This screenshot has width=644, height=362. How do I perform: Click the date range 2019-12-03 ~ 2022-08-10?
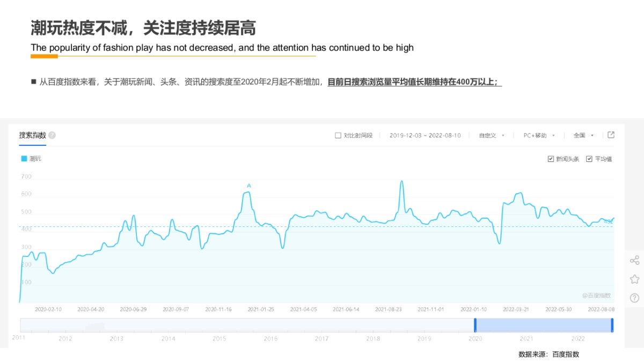point(426,135)
